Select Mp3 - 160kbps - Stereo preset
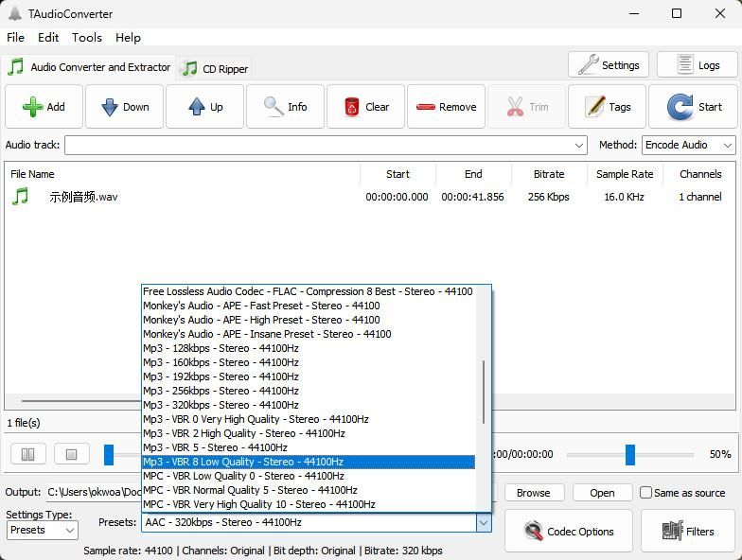This screenshot has width=742, height=560. pyautogui.click(x=309, y=362)
